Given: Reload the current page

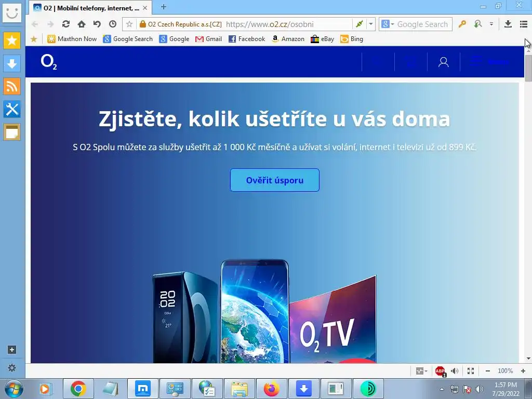Looking at the screenshot, I should point(66,24).
